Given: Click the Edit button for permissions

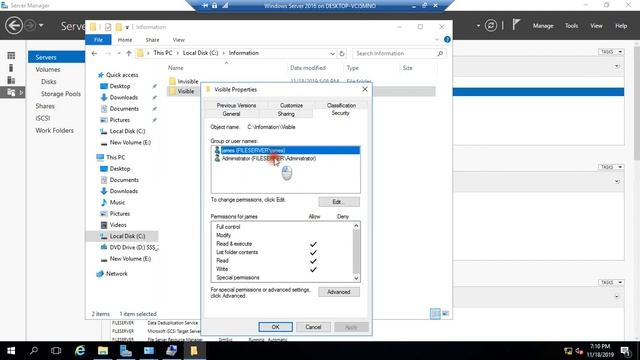Looking at the screenshot, I should [339, 202].
